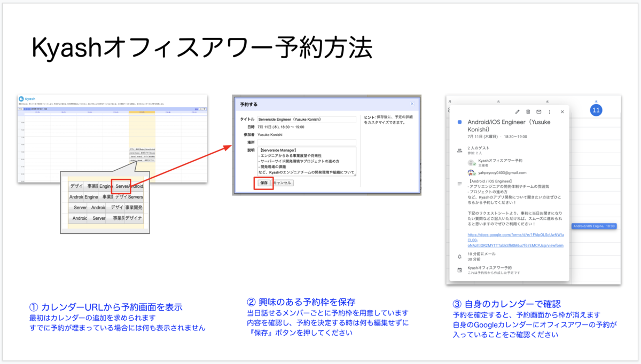The image size is (641, 364).
Task: Click the description lines icon in event popup
Action: click(459, 184)
